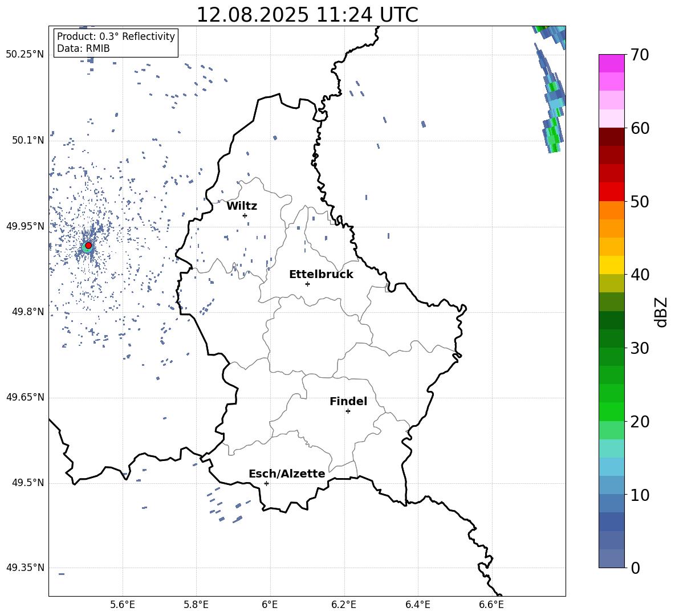Click the 6.4°E longitude label
Image resolution: width=675 pixels, height=616 pixels.
(x=417, y=605)
